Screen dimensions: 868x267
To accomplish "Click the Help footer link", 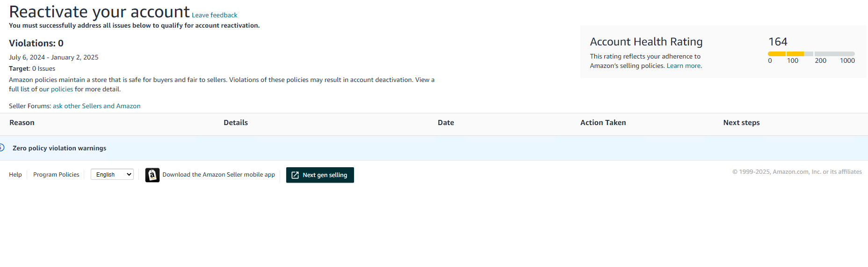I will (15, 174).
